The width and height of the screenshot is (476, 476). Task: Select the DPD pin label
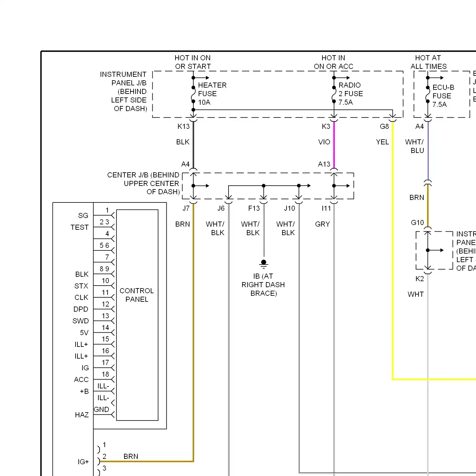(81, 309)
